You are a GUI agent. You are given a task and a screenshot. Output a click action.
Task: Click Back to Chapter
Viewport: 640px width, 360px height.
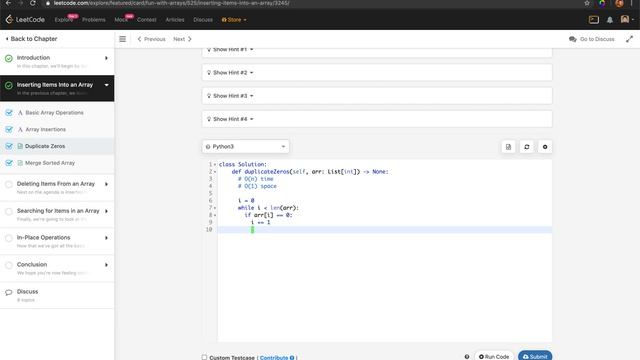point(31,39)
